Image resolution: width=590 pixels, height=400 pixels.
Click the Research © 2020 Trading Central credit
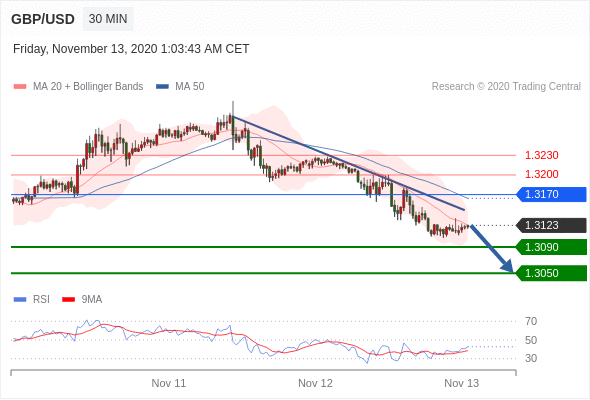506,87
